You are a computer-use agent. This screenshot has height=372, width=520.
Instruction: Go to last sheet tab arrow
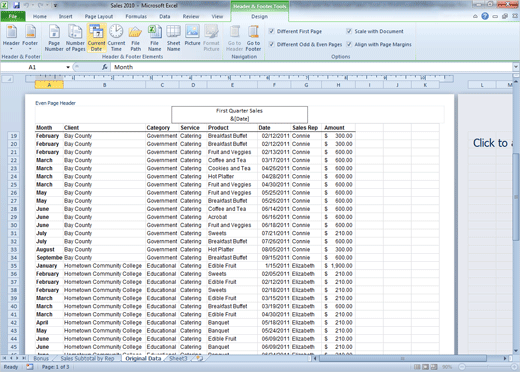point(24,358)
